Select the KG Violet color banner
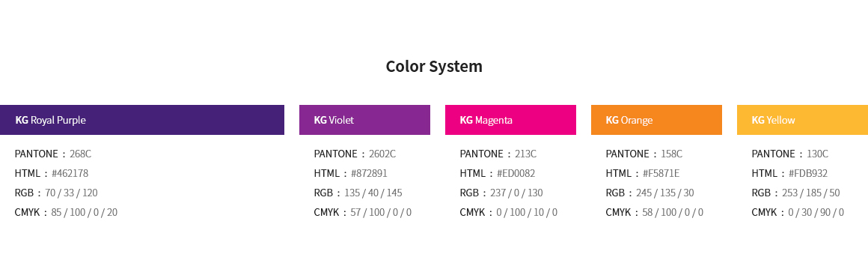This screenshot has width=868, height=278. (365, 120)
